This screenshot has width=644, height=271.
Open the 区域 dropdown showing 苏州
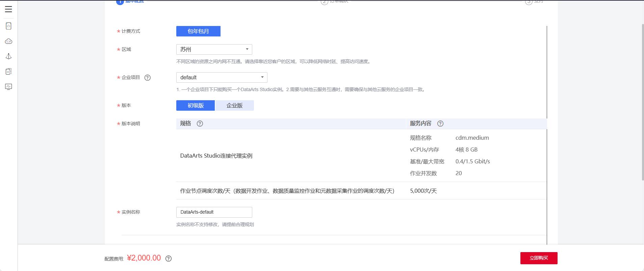[214, 50]
